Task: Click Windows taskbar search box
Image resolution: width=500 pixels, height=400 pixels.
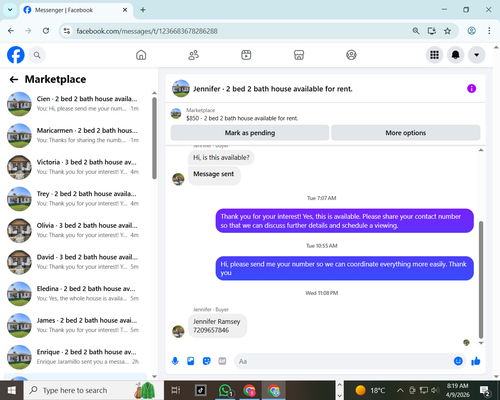Action: [x=93, y=390]
